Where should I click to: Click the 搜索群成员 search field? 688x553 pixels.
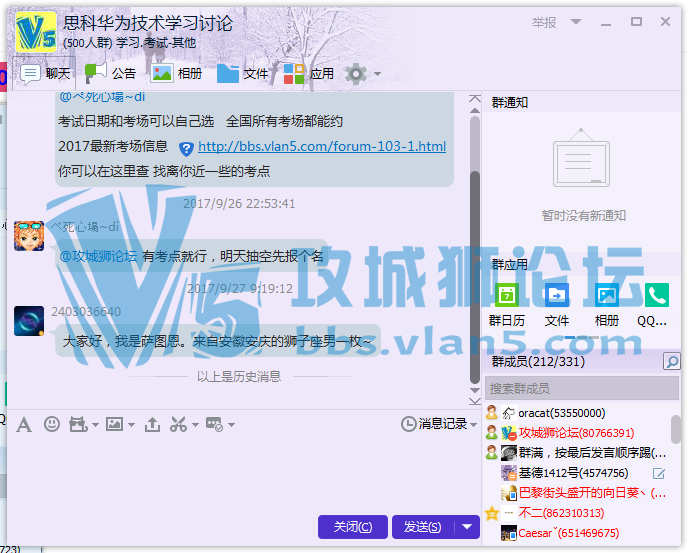pos(582,388)
